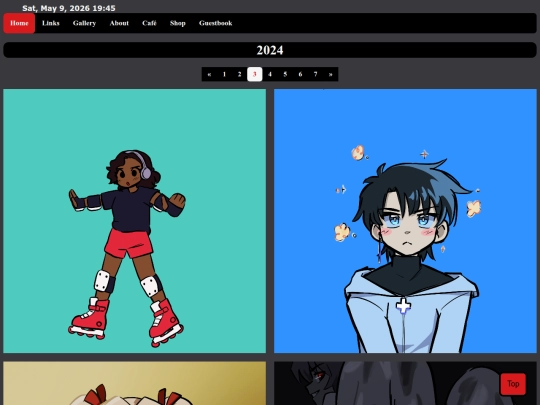Viewport: 540px width, 405px height.
Task: Click the 2024 year heading
Action: coord(270,50)
